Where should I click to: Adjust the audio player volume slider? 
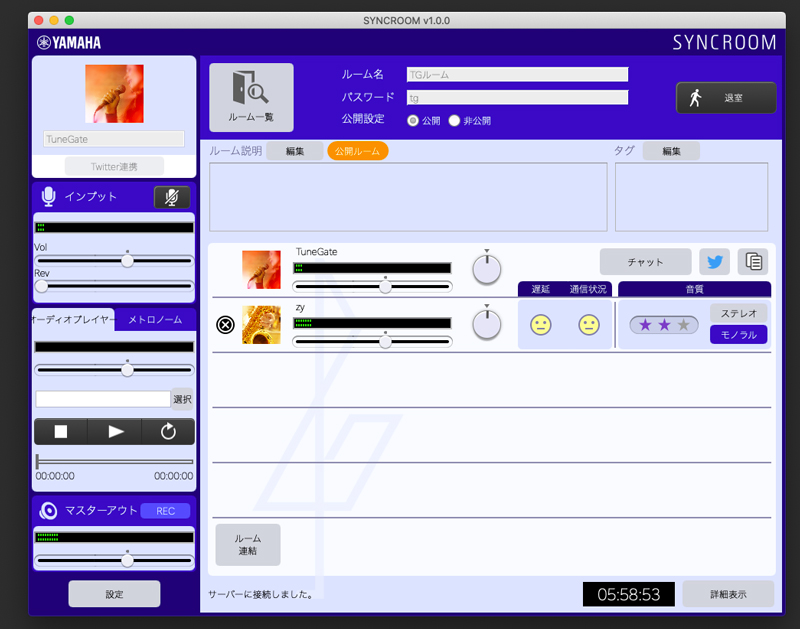[114, 369]
